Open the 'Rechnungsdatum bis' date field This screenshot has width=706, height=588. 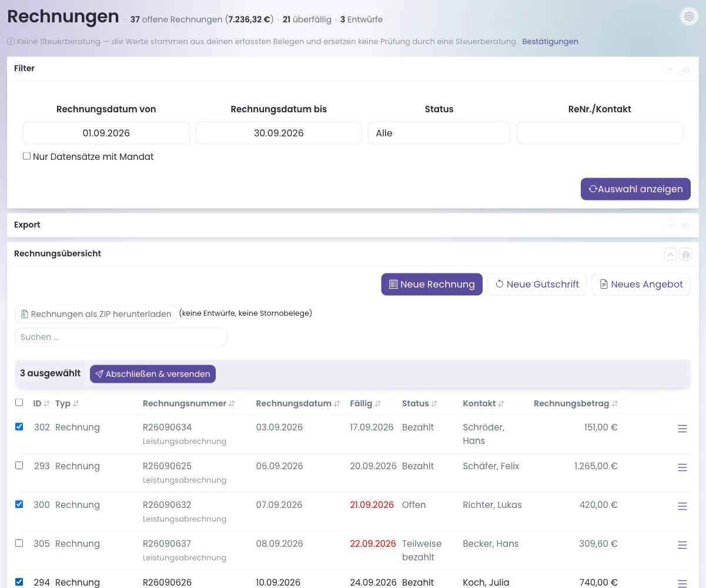279,133
